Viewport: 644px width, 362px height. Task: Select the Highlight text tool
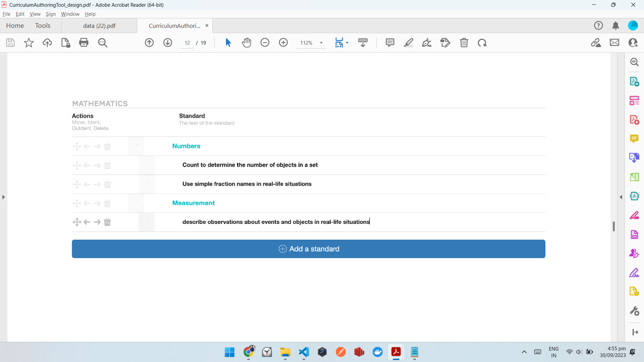click(408, 43)
